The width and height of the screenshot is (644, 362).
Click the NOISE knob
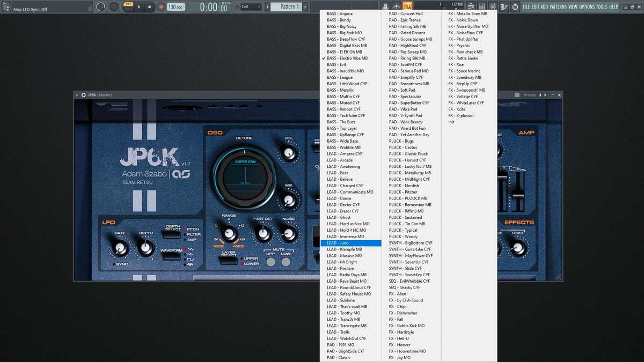click(288, 233)
